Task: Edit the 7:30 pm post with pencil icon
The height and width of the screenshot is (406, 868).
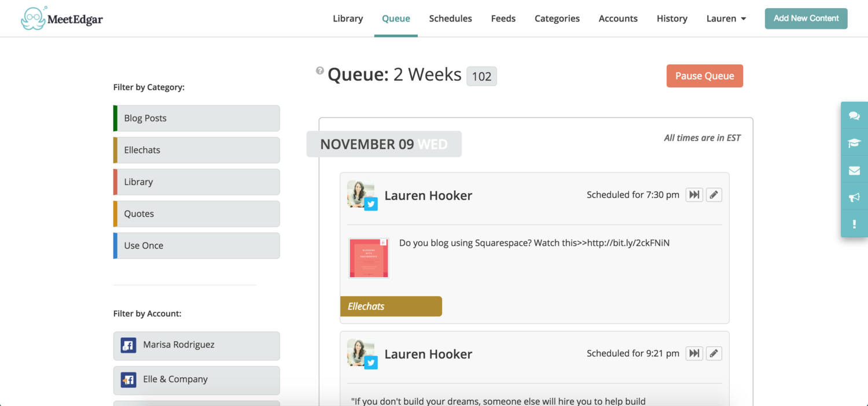Action: tap(714, 195)
